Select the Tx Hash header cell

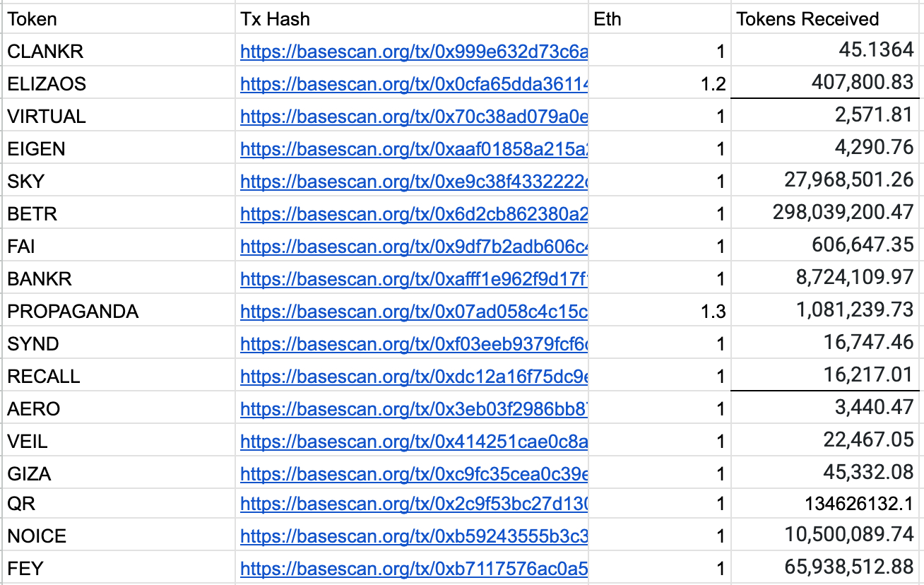(x=413, y=19)
